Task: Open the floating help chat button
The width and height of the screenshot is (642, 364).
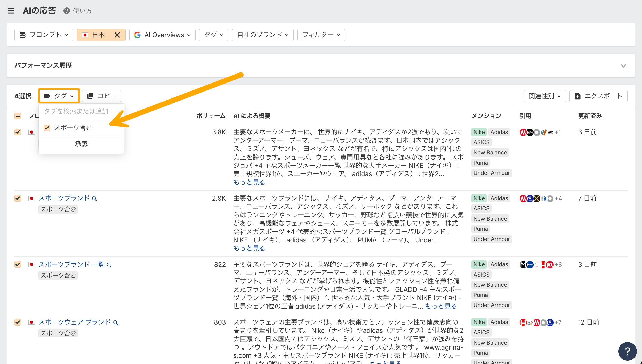Action: coord(627,351)
